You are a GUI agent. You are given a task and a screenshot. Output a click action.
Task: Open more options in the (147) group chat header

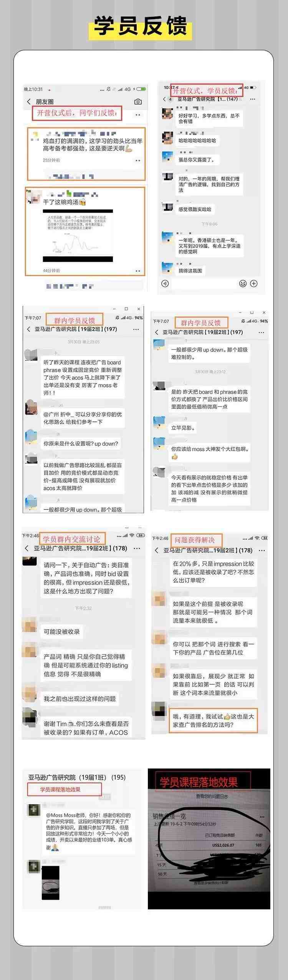tap(252, 99)
